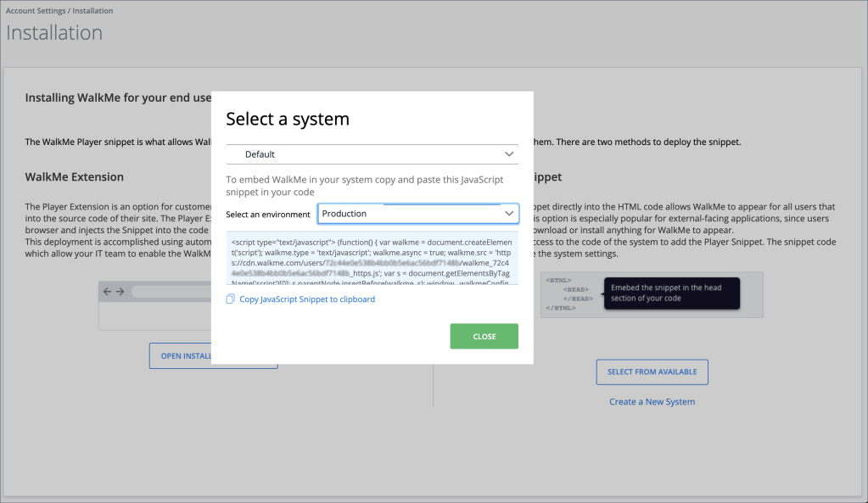Open the Production environment dropdown arrow
The width and height of the screenshot is (868, 503).
509,214
